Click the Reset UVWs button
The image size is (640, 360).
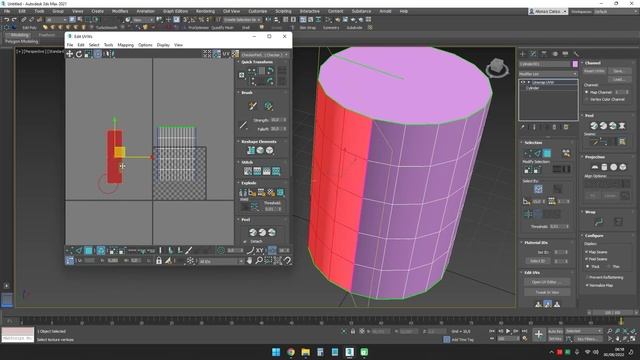pyautogui.click(x=594, y=71)
